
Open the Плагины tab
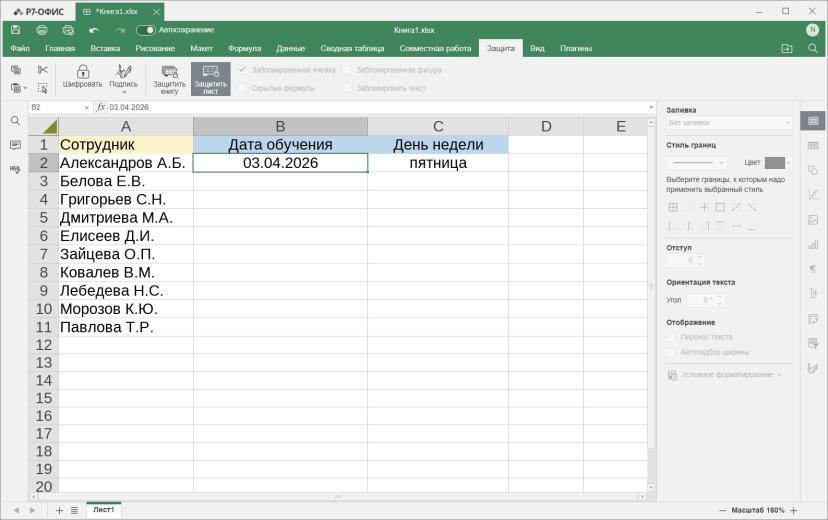pyautogui.click(x=576, y=49)
